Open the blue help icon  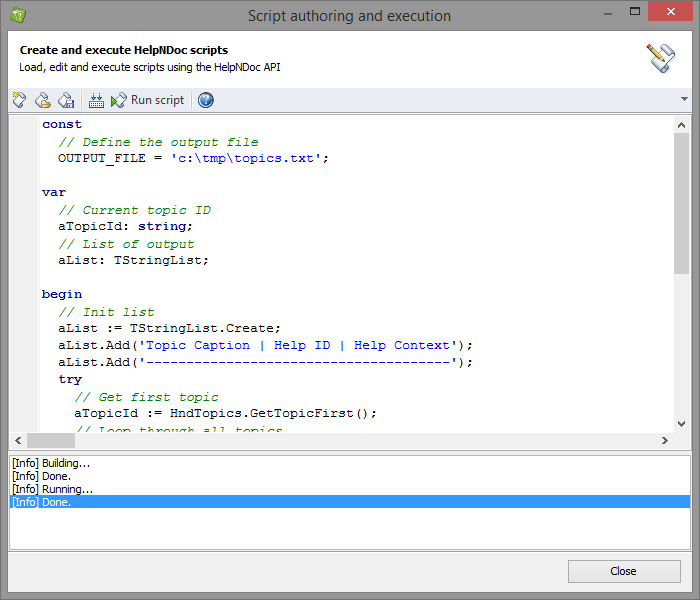pos(206,100)
